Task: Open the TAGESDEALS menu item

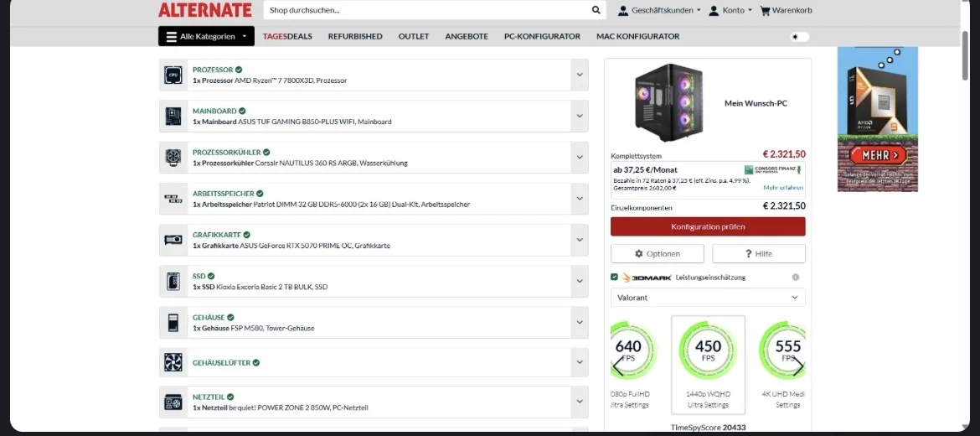Action: click(287, 36)
